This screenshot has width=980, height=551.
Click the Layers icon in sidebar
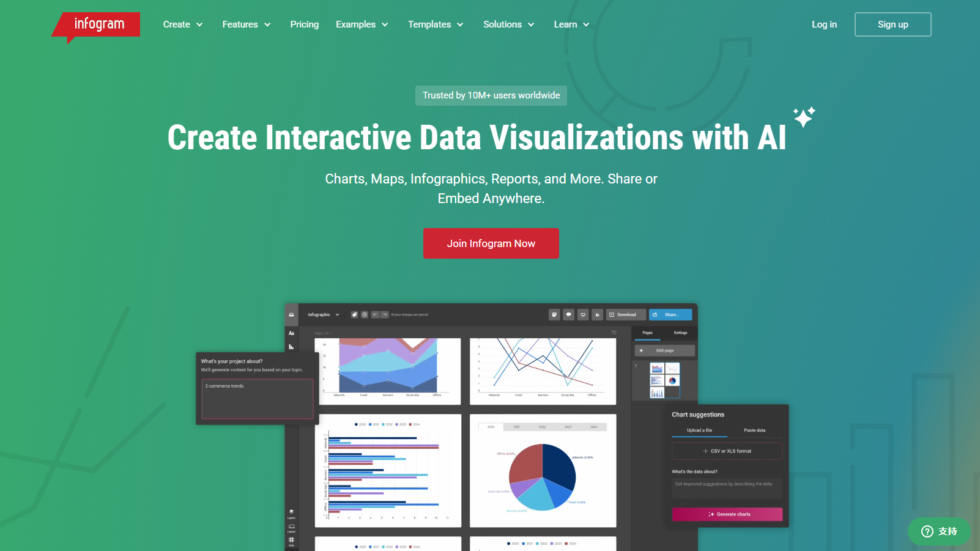click(292, 514)
